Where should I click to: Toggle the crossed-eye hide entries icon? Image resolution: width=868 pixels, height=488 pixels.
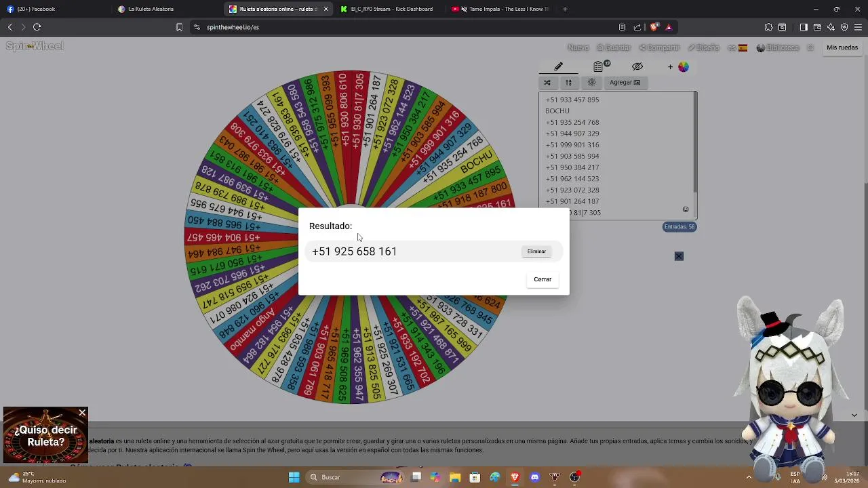637,66
